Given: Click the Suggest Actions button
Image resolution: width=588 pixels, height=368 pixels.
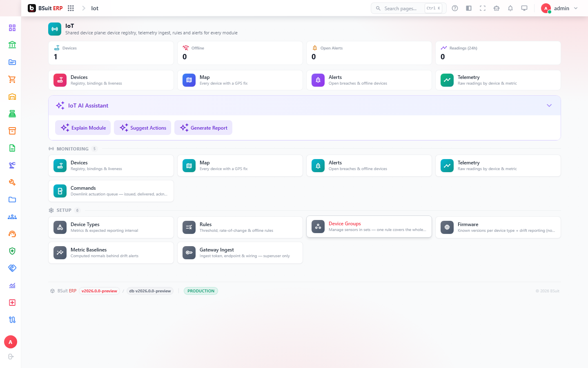Looking at the screenshot, I should click(143, 128).
